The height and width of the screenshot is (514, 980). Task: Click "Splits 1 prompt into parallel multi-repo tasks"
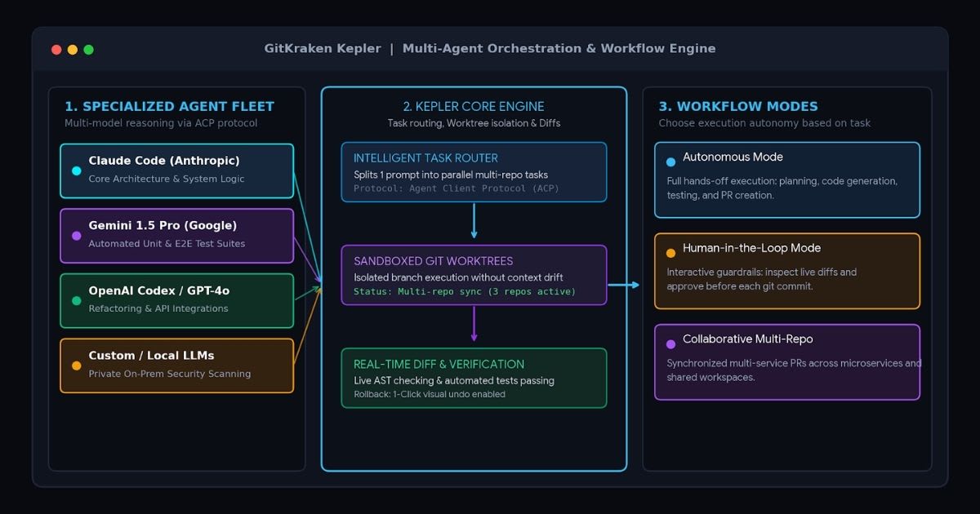click(451, 175)
